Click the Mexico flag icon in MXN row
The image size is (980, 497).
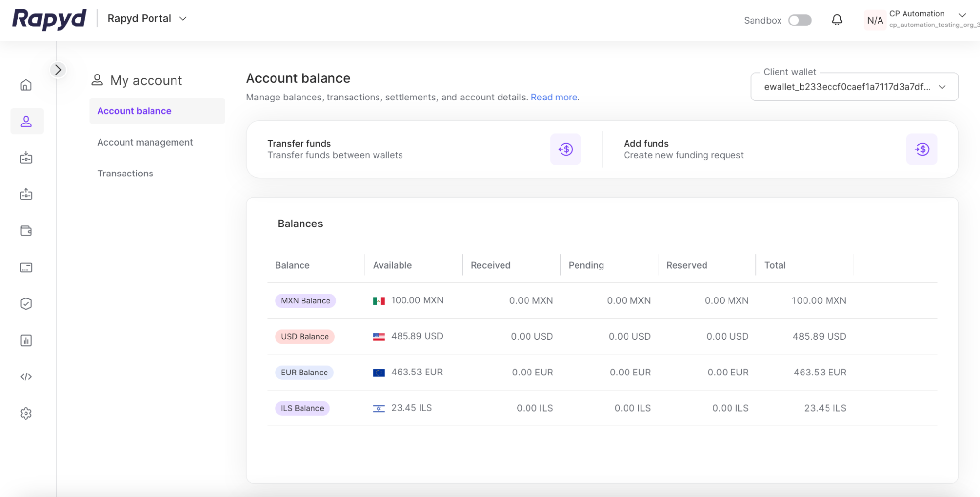(378, 301)
